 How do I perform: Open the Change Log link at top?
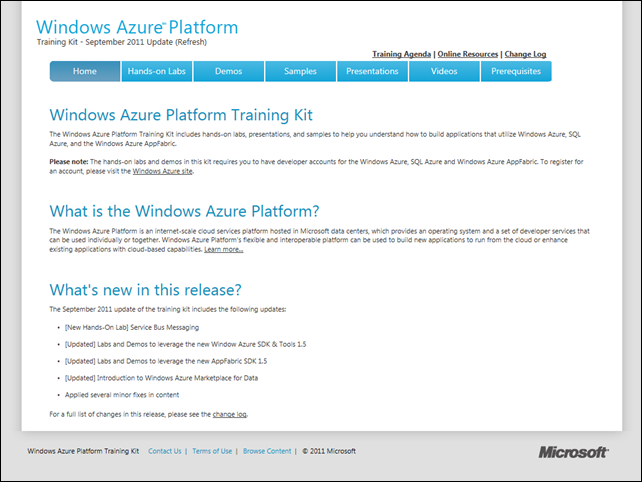tap(525, 54)
